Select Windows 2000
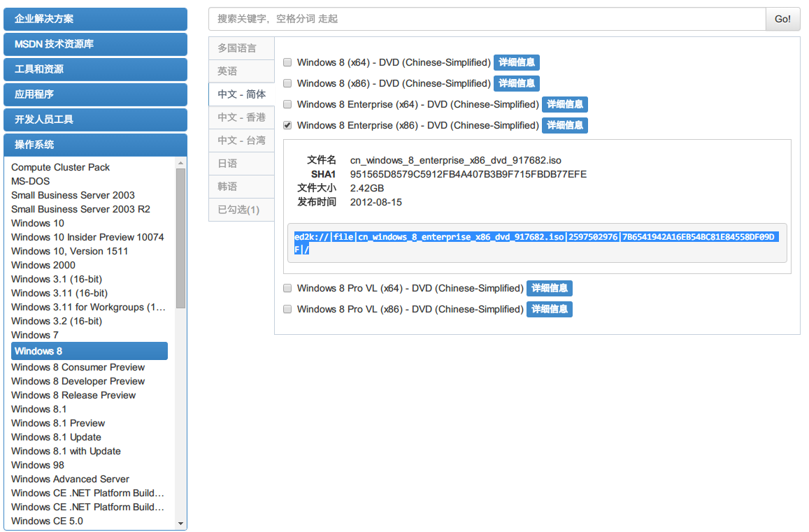Image resolution: width=809 pixels, height=532 pixels. coord(43,265)
